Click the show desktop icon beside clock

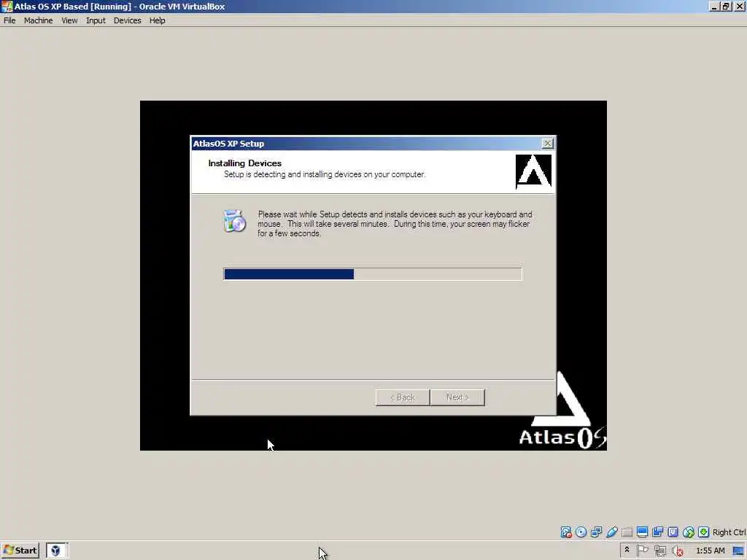pos(739,551)
